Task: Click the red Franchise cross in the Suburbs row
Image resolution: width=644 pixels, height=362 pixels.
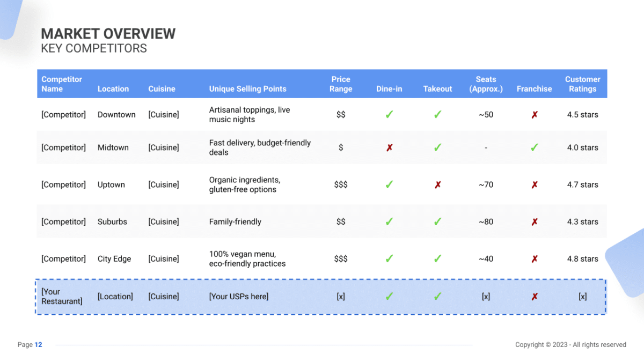Action: [x=534, y=221]
